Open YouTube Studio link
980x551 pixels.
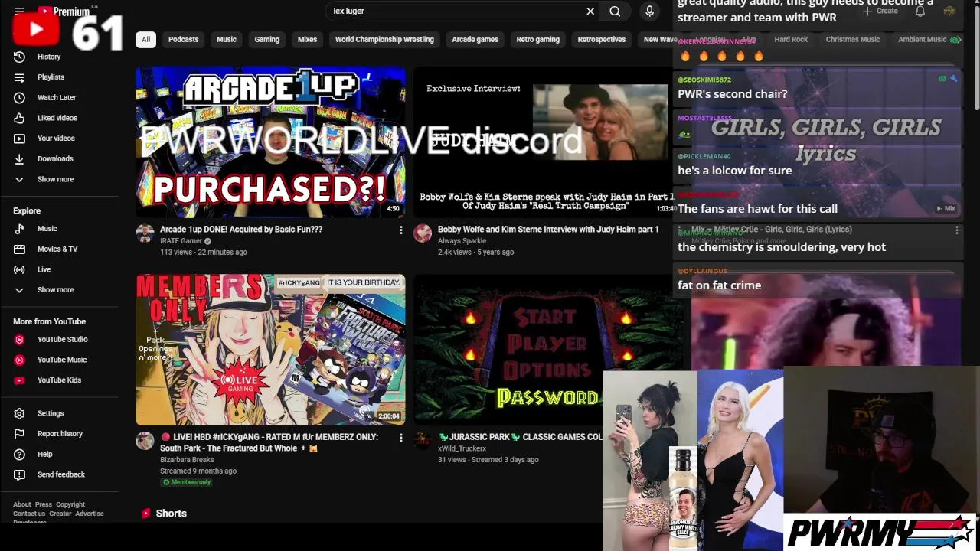[61, 340]
